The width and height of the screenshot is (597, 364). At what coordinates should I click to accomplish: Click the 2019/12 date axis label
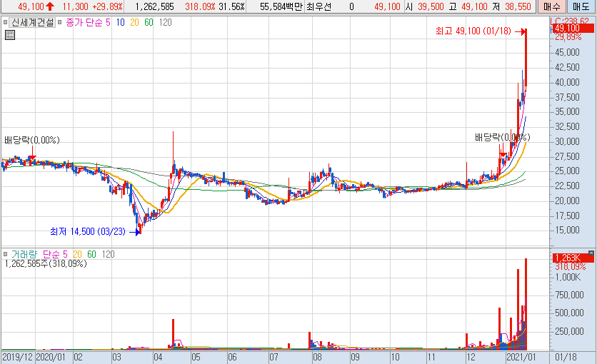tap(18, 358)
